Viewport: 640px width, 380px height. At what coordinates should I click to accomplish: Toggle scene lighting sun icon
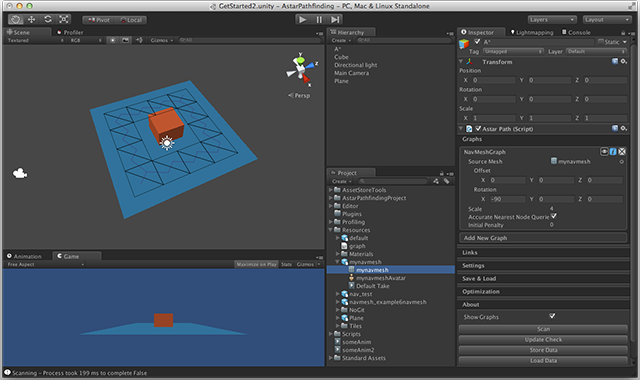113,40
